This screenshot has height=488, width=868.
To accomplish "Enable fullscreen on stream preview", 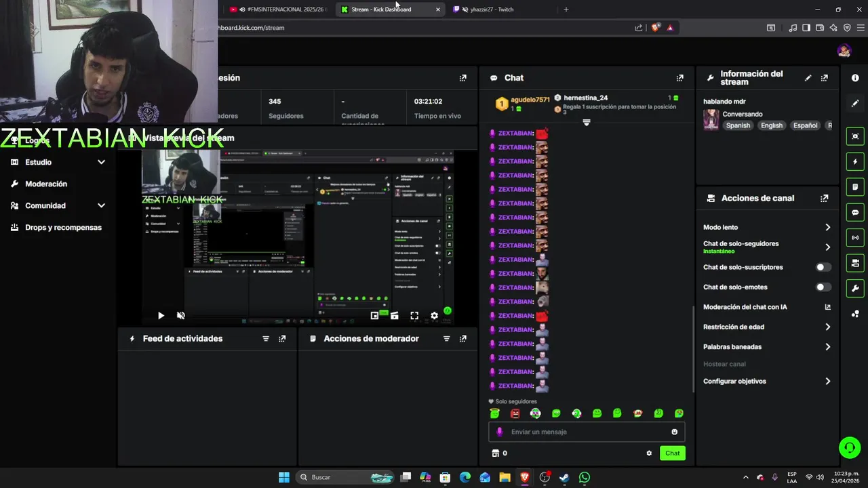I will (414, 316).
